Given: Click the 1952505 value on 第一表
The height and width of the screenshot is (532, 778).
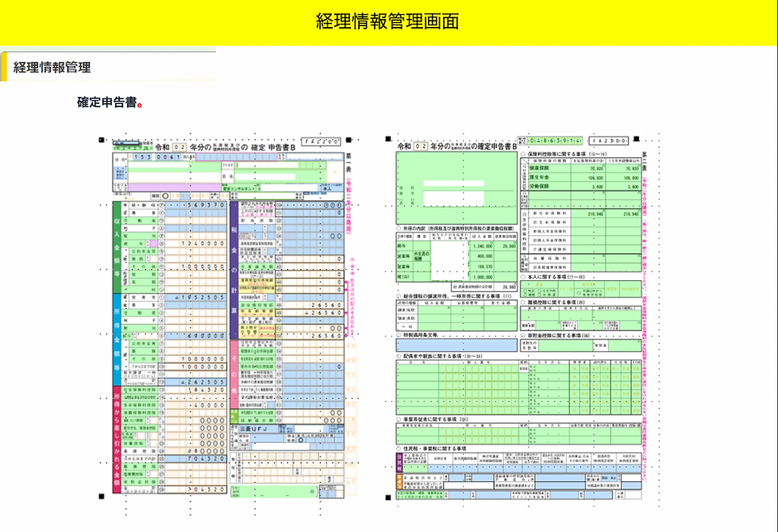Looking at the screenshot, I should [199, 297].
